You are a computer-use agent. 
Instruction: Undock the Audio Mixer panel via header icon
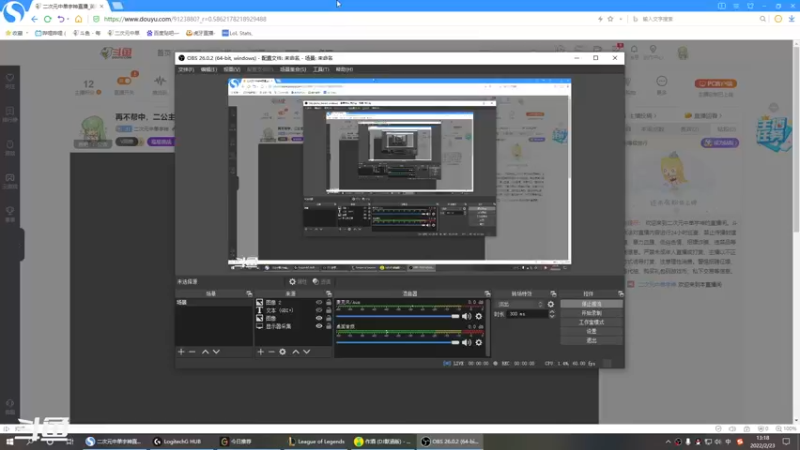pos(487,294)
